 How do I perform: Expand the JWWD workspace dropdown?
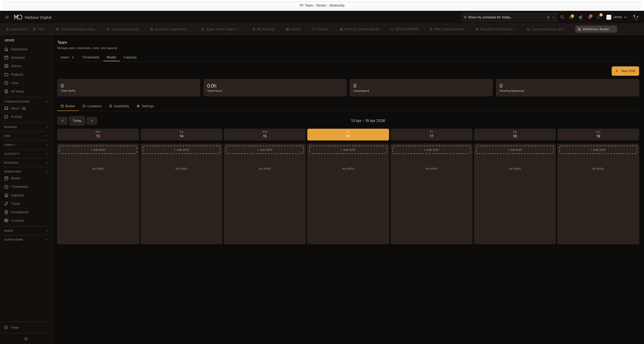click(616, 17)
